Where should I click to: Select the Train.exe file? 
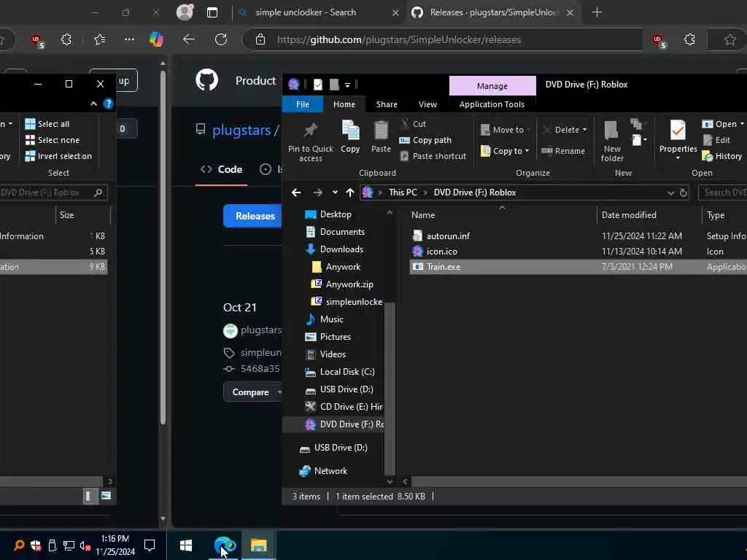point(443,267)
